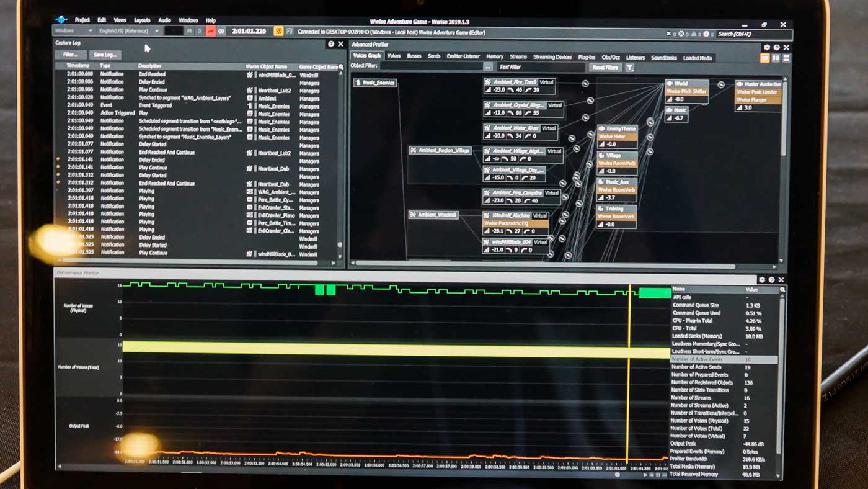Select the stacked split layout icon
Viewport: 868px width, 489px height.
coord(786,58)
